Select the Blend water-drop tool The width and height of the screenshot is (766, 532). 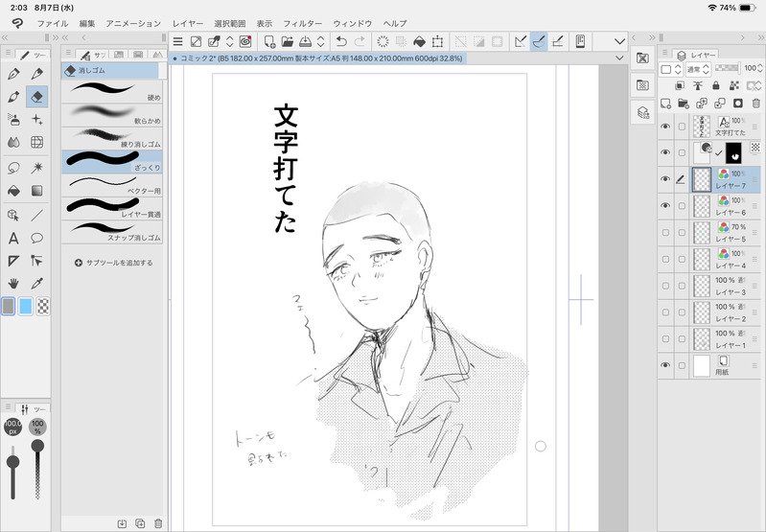(13, 142)
